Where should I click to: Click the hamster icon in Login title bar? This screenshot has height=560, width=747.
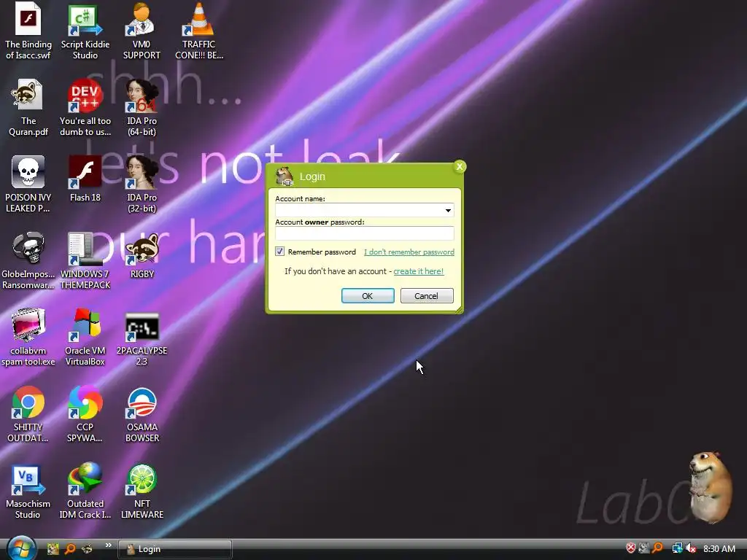[x=285, y=176]
